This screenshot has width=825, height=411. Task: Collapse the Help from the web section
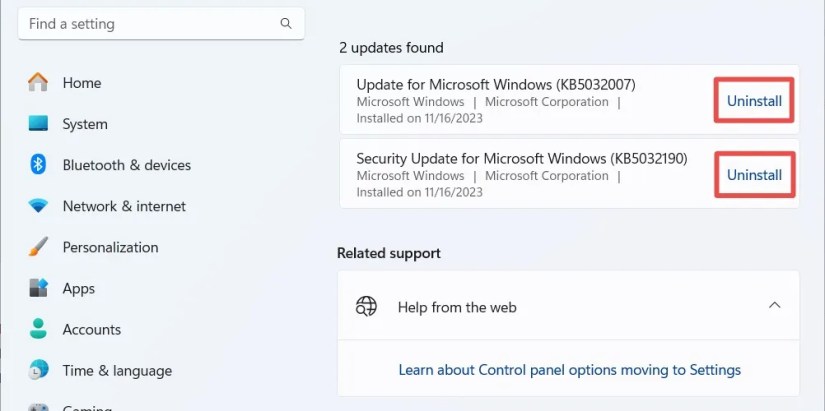click(x=774, y=306)
